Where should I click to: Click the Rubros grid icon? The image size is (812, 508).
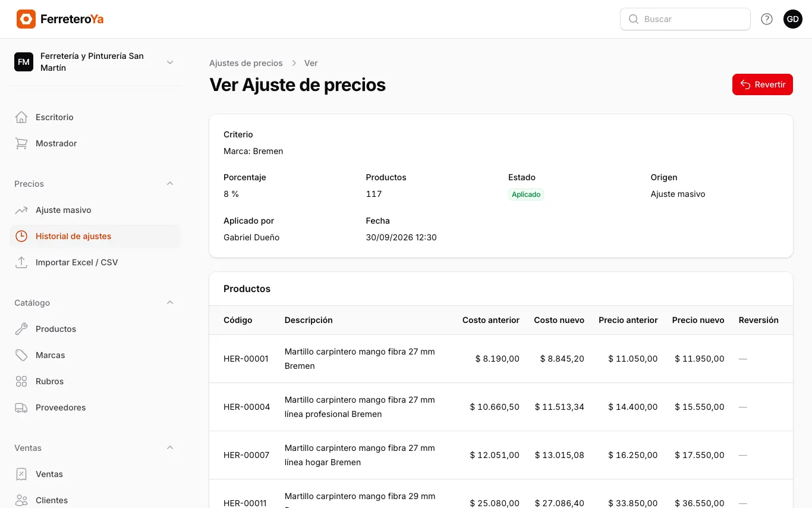(x=21, y=381)
